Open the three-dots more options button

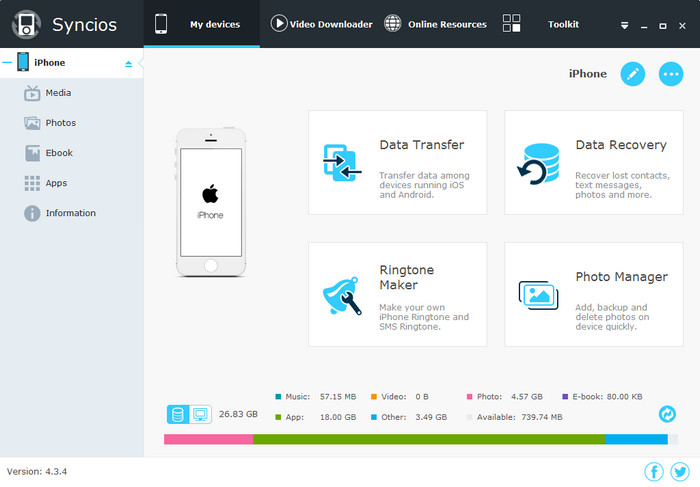pyautogui.click(x=671, y=74)
